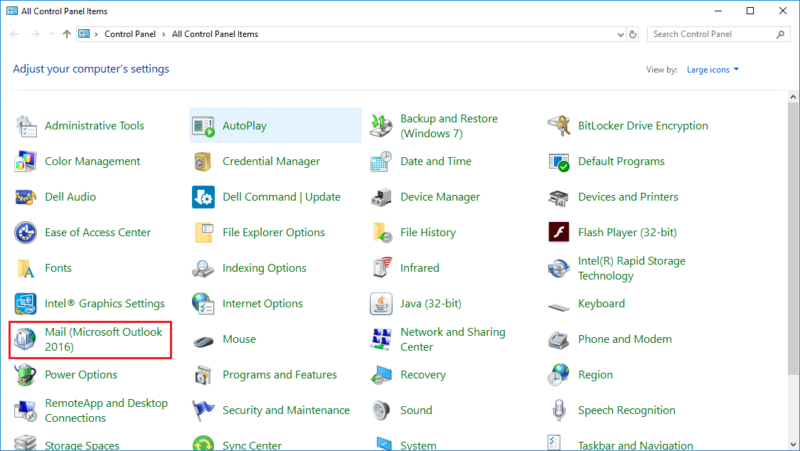Navigate back with the Back arrow
800x451 pixels.
pyautogui.click(x=14, y=34)
